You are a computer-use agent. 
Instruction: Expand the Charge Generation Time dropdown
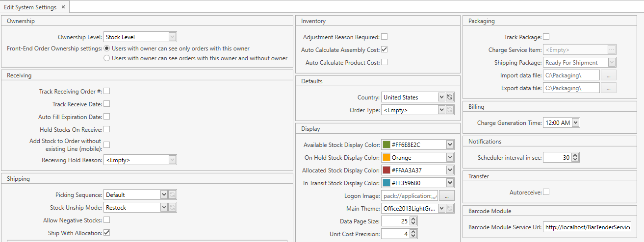[x=576, y=123]
